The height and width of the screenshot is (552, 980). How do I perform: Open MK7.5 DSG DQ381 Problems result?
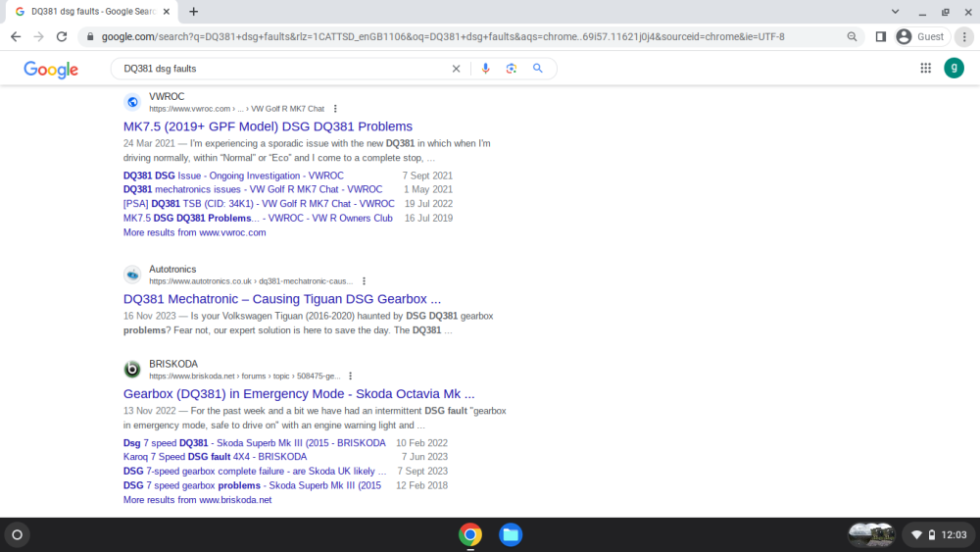click(268, 126)
